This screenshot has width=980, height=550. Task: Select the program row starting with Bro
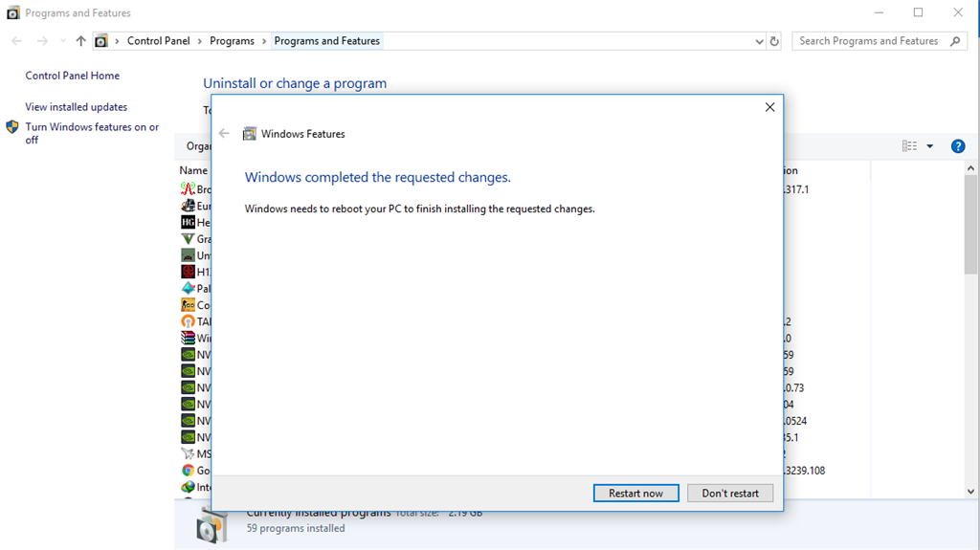coord(195,188)
